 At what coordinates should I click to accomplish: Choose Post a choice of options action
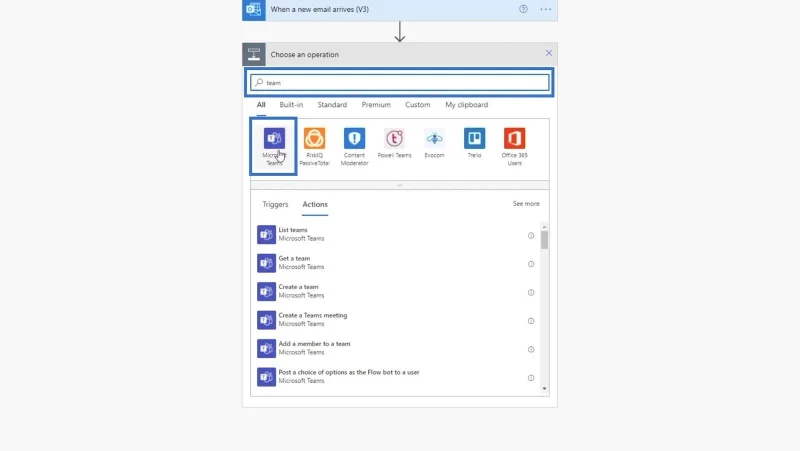pos(396,377)
